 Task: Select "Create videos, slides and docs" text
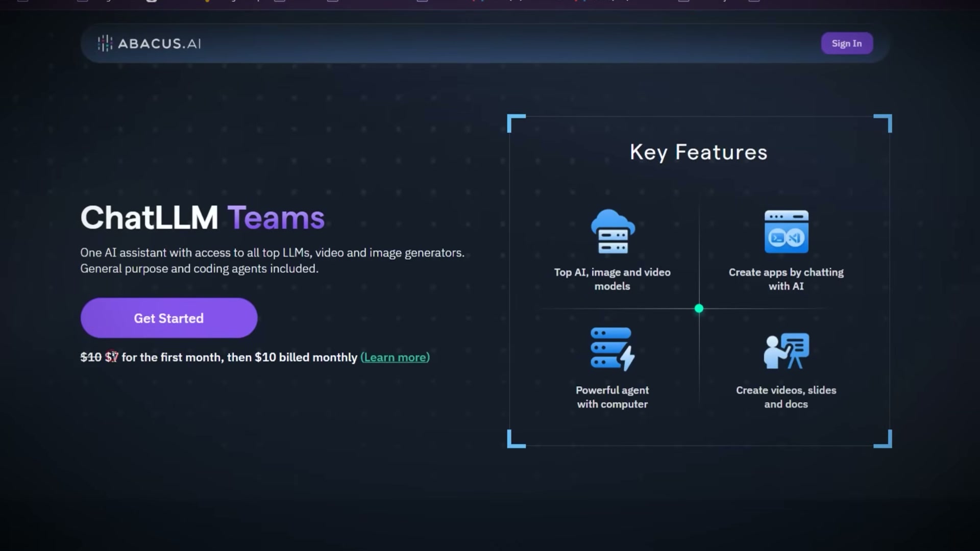[x=786, y=397]
